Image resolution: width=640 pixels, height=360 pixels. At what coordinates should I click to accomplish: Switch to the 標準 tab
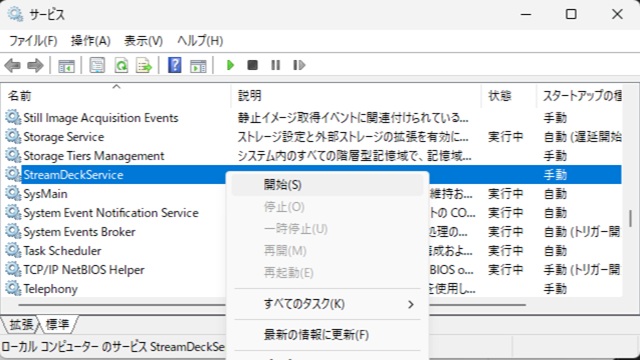58,324
